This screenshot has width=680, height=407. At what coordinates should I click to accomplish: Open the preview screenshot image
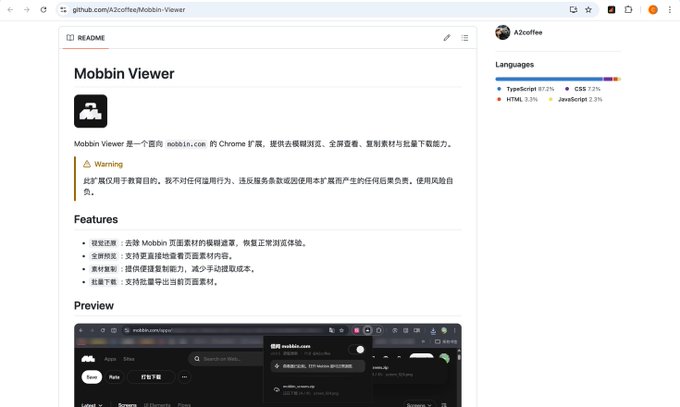click(x=268, y=365)
